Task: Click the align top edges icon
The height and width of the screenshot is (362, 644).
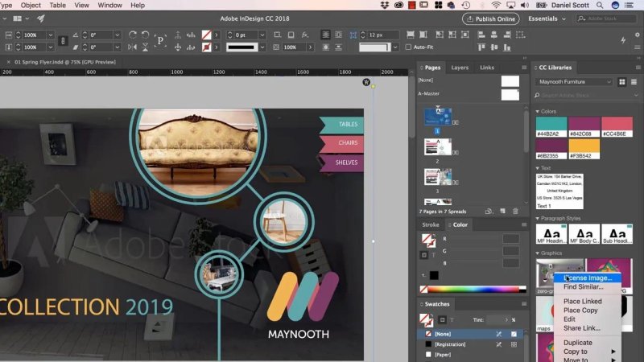Action: click(481, 47)
